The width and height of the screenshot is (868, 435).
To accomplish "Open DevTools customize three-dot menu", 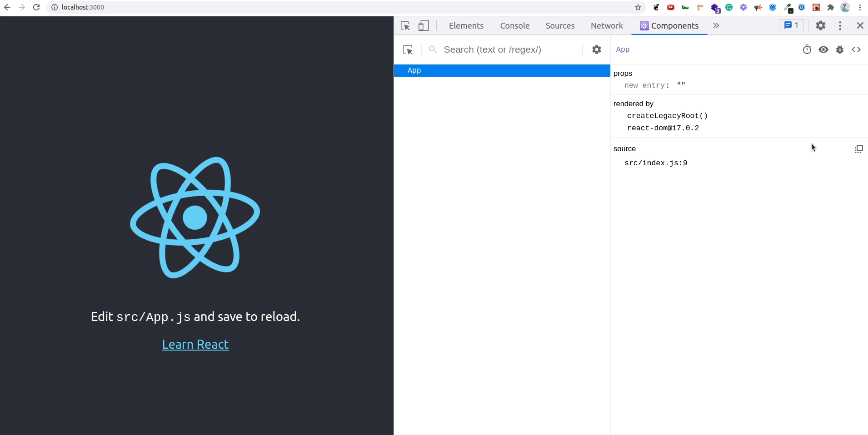I will [x=840, y=26].
